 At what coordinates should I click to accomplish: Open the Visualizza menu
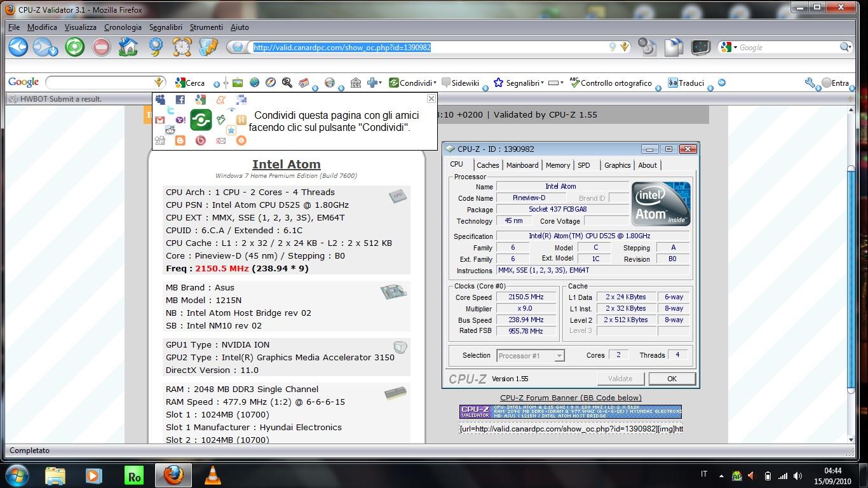click(x=81, y=27)
